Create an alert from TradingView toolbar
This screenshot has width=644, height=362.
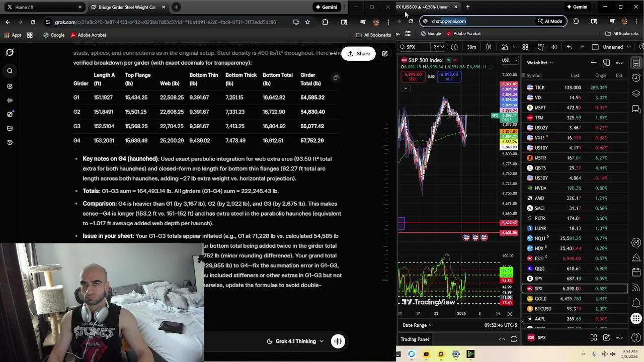click(x=541, y=47)
